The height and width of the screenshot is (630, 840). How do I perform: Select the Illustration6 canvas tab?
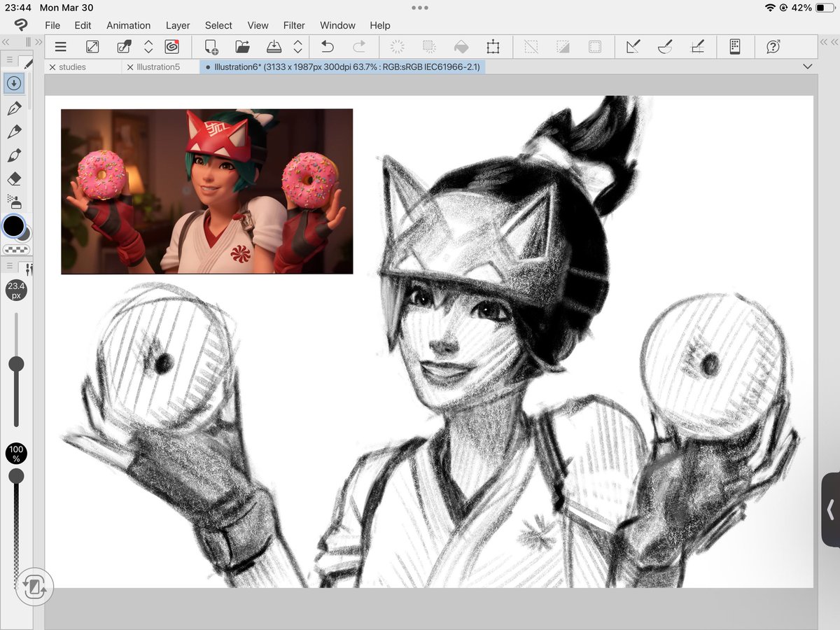342,67
